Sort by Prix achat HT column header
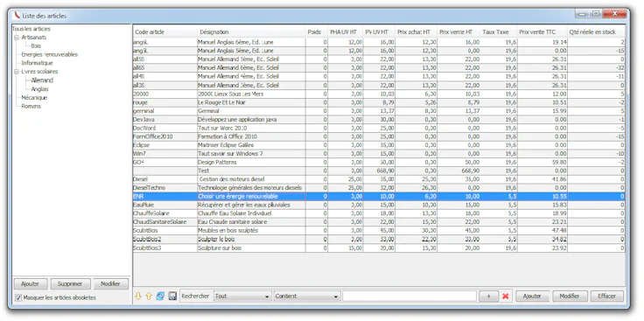The image size is (644, 321). (416, 32)
